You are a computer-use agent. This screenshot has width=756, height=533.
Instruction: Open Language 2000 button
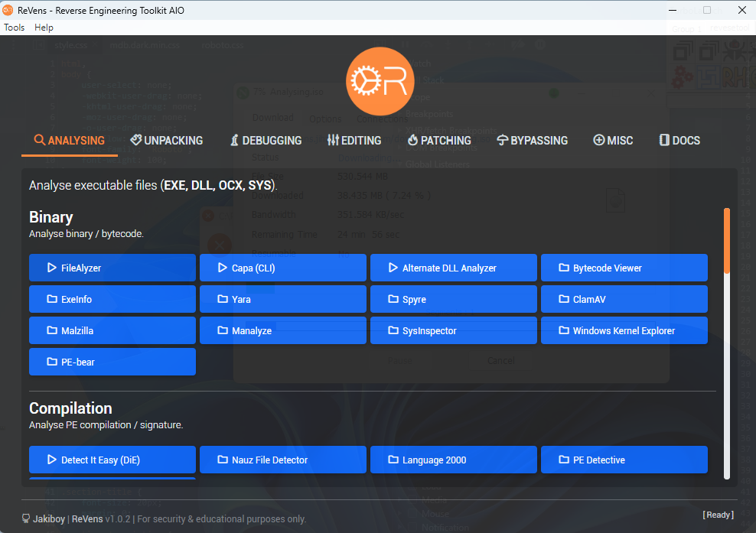(454, 460)
